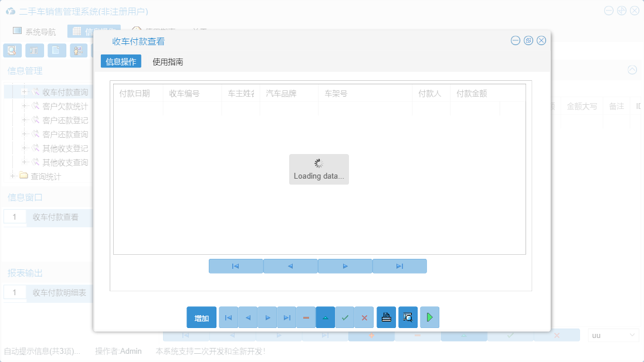Insert a record using the triangle icon
The image size is (644, 362).
pos(326,317)
